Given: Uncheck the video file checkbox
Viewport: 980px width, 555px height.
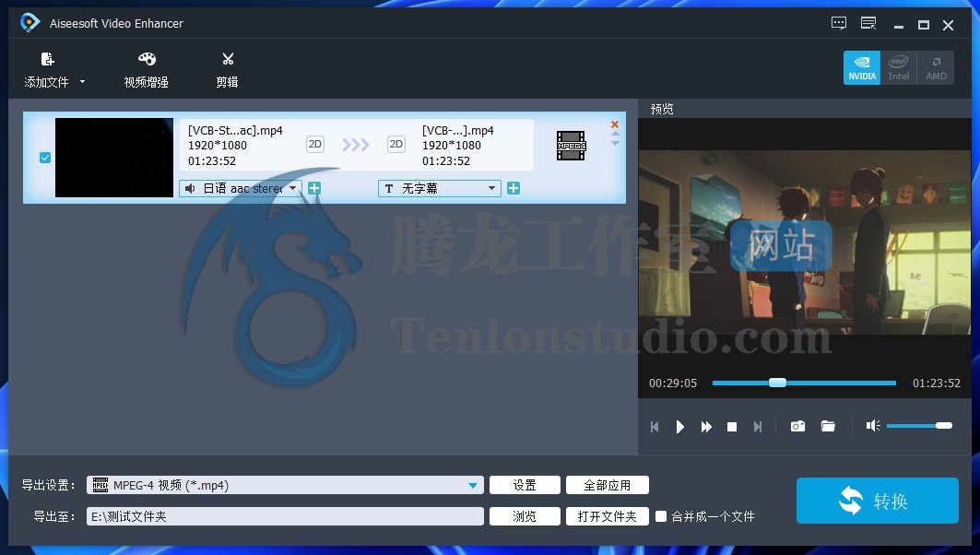Looking at the screenshot, I should tap(45, 158).
